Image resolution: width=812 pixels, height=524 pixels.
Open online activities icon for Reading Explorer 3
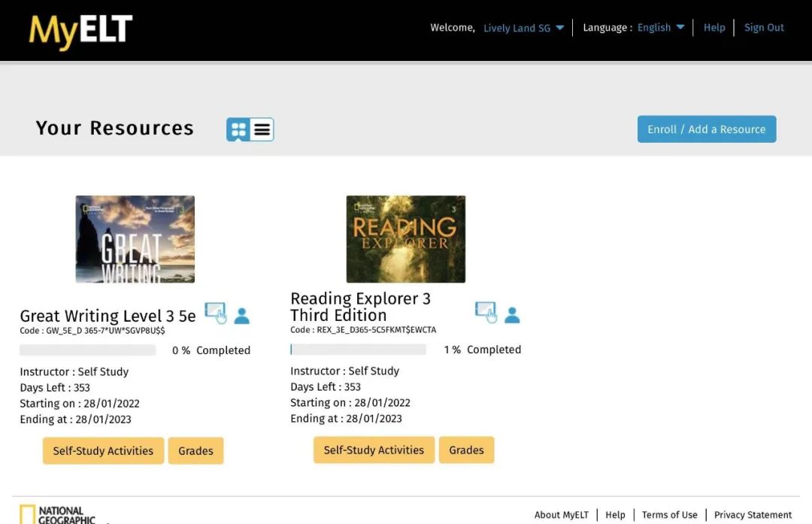486,312
